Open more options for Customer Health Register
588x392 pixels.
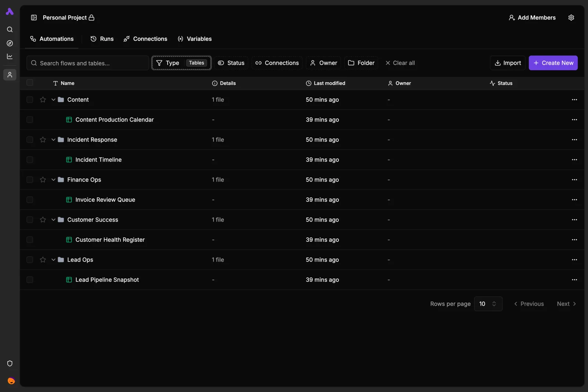pos(574,240)
